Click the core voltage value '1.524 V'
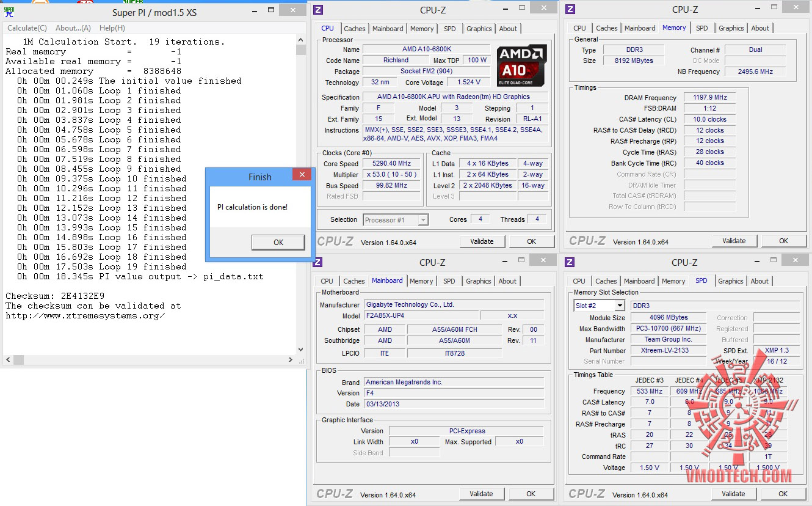This screenshot has height=506, width=812. (469, 82)
